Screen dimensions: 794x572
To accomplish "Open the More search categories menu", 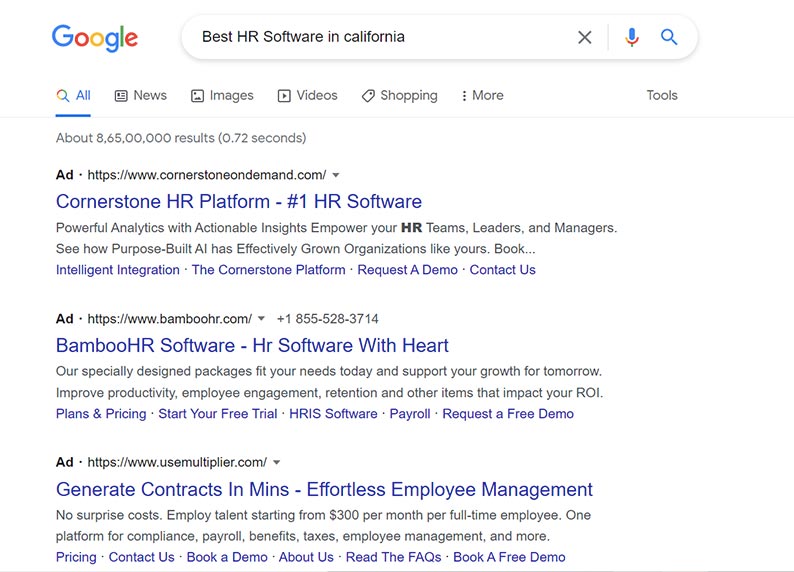I will (482, 95).
